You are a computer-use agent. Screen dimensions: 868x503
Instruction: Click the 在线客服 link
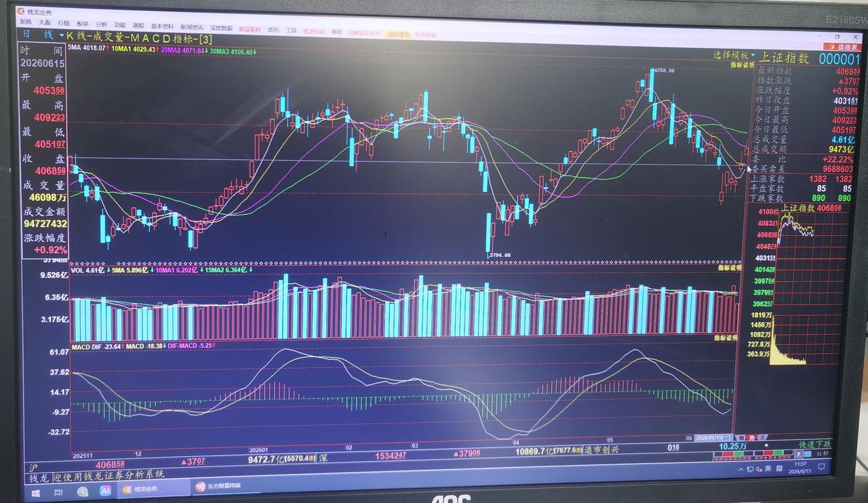(x=425, y=34)
